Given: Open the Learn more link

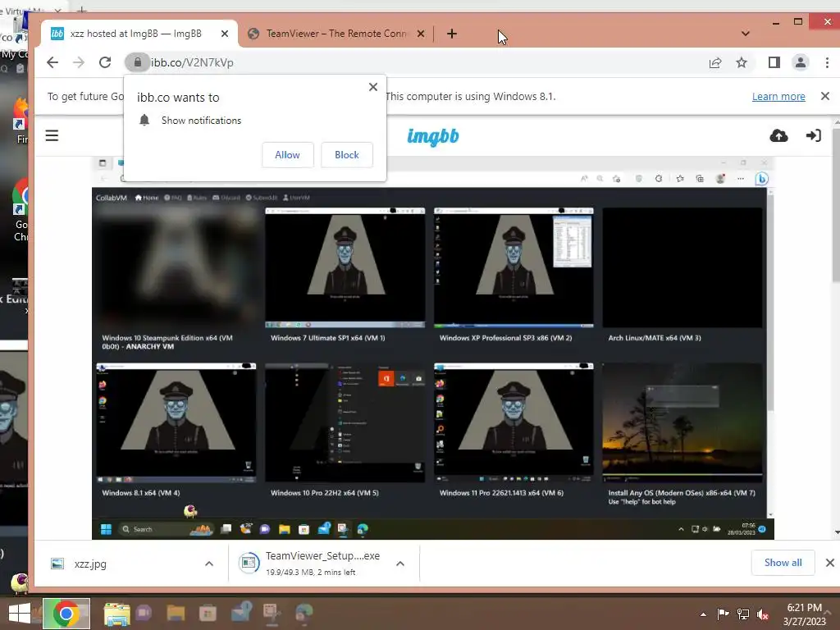Looking at the screenshot, I should coord(778,97).
